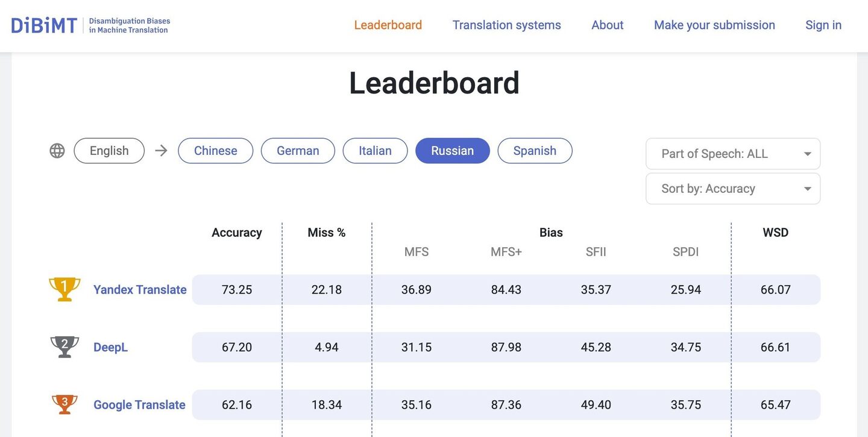This screenshot has height=437, width=868.
Task: Click the Leaderboard page heading
Action: (x=434, y=83)
